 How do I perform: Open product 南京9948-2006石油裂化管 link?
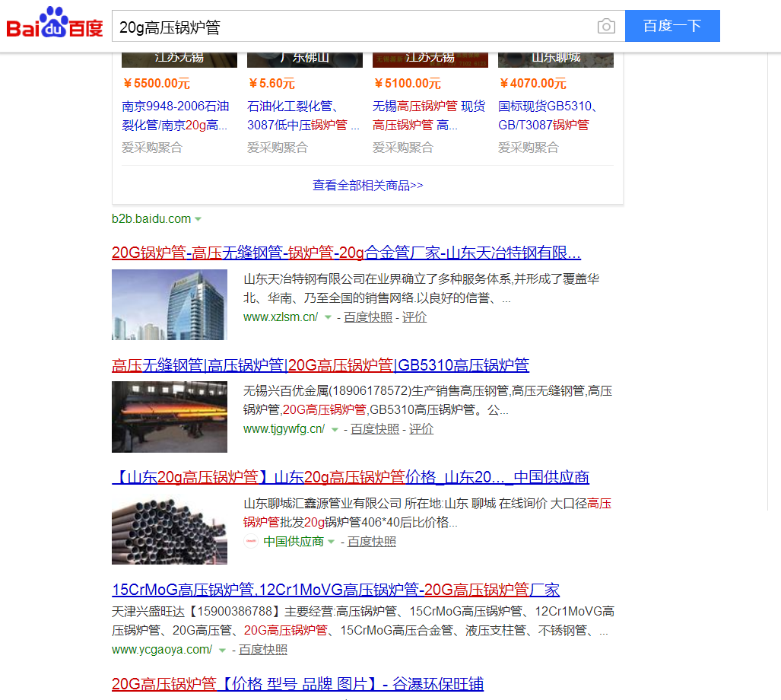tap(176, 116)
